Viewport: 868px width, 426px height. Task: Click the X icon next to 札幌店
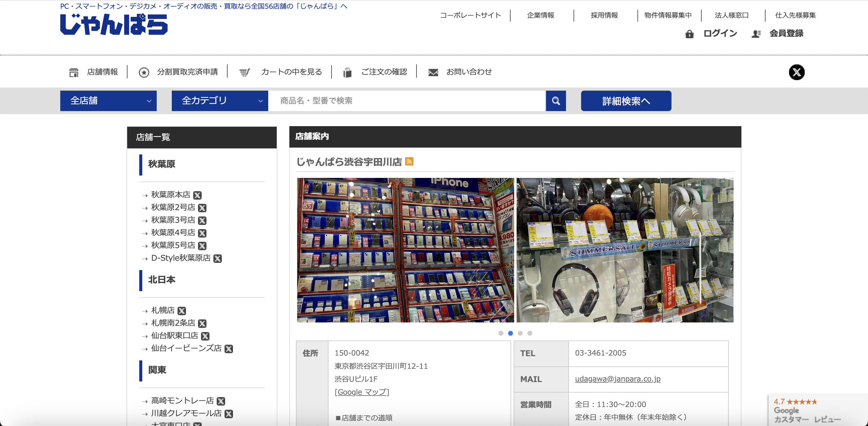point(182,311)
